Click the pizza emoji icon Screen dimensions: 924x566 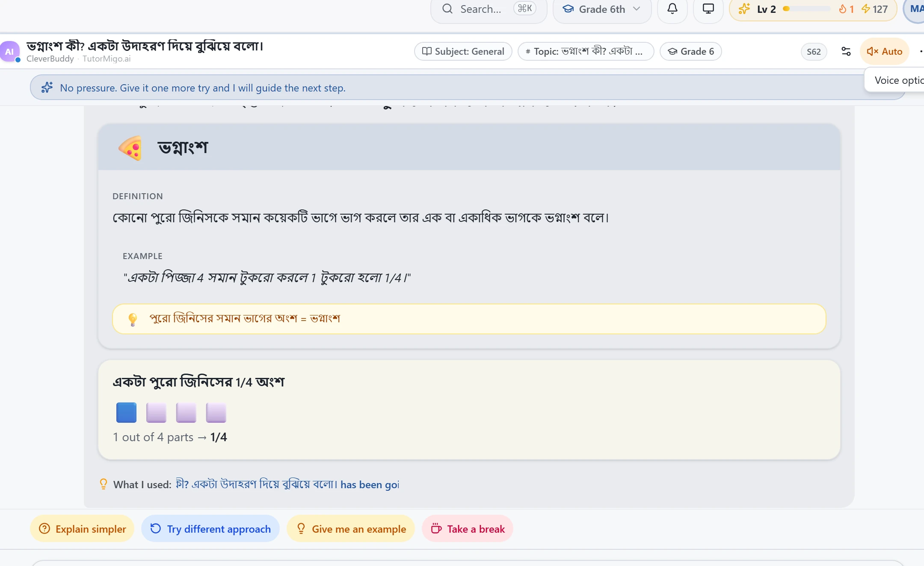pyautogui.click(x=130, y=148)
